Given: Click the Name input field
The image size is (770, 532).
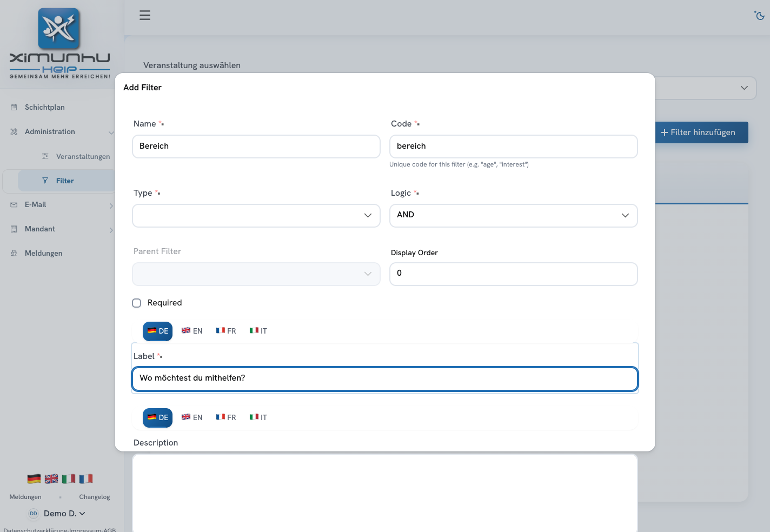Looking at the screenshot, I should pyautogui.click(x=256, y=147).
